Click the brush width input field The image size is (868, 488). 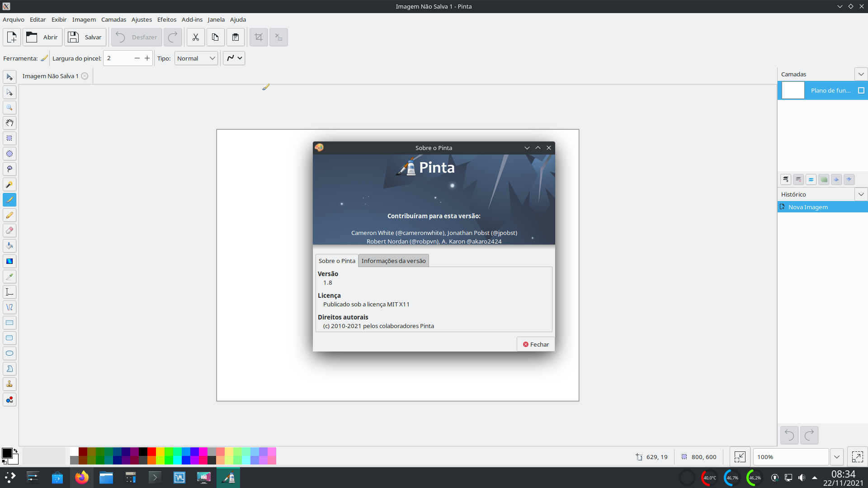[118, 58]
